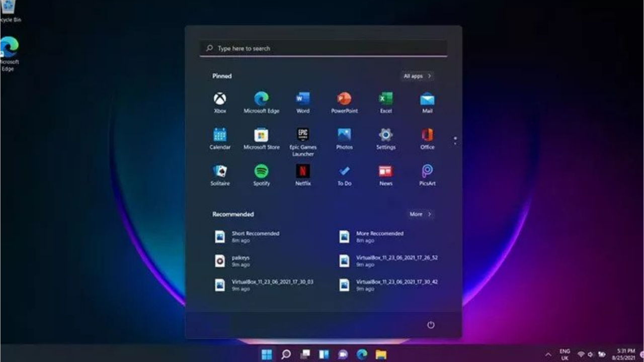Open Task View on the taskbar
Viewport: 644px width, 362px height.
pos(305,354)
